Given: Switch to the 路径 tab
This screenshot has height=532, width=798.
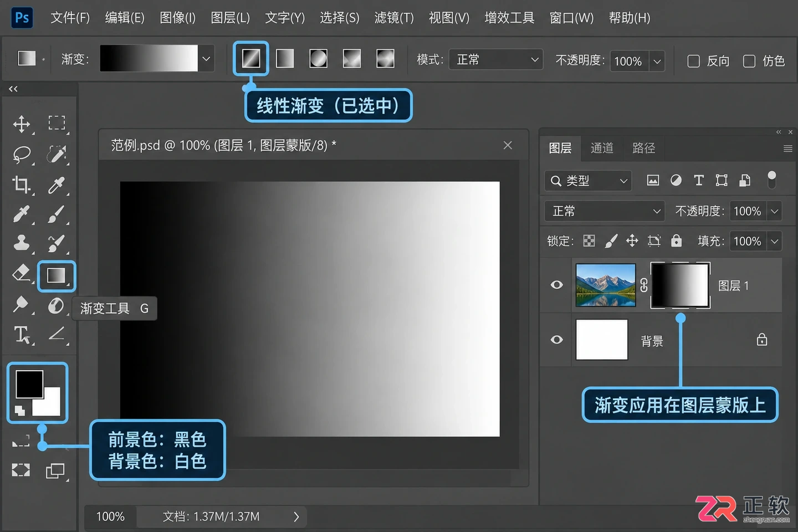Looking at the screenshot, I should pyautogui.click(x=643, y=148).
